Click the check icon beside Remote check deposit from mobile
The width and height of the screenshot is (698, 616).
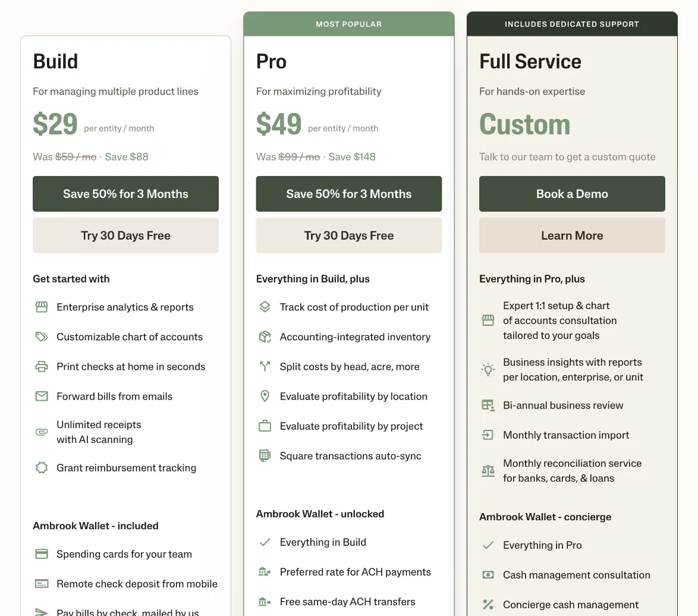pos(42,583)
